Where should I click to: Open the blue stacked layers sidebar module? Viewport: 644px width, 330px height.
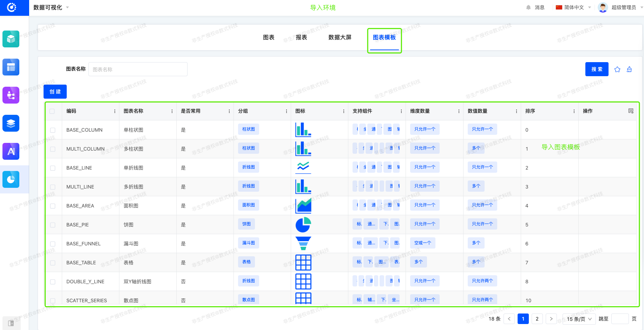pos(11,123)
